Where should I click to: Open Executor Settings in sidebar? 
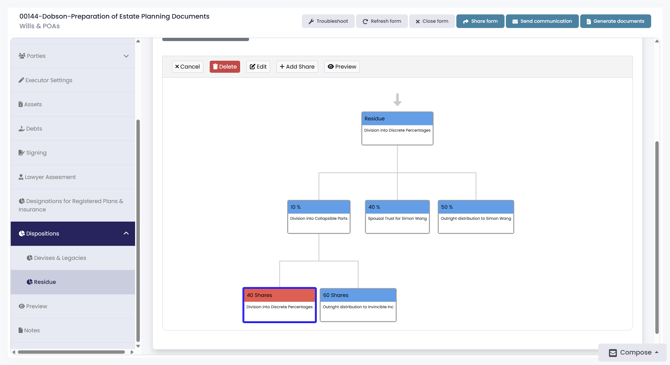[73, 80]
